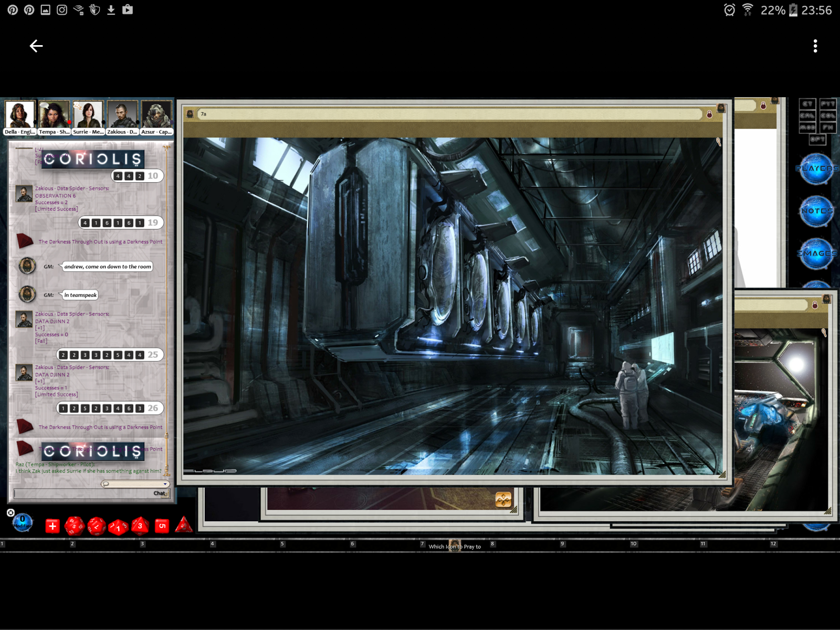The width and height of the screenshot is (840, 630).
Task: Tap the Instagram notification icon
Action: tap(62, 10)
